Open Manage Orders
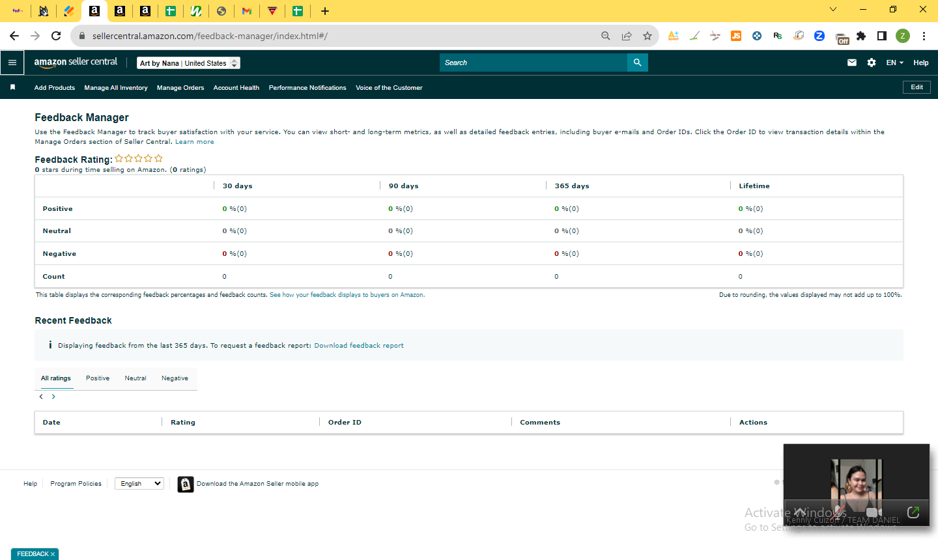 click(x=180, y=87)
